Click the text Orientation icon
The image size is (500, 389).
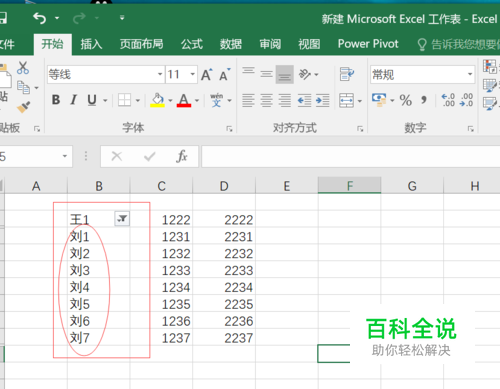pyautogui.click(x=305, y=74)
